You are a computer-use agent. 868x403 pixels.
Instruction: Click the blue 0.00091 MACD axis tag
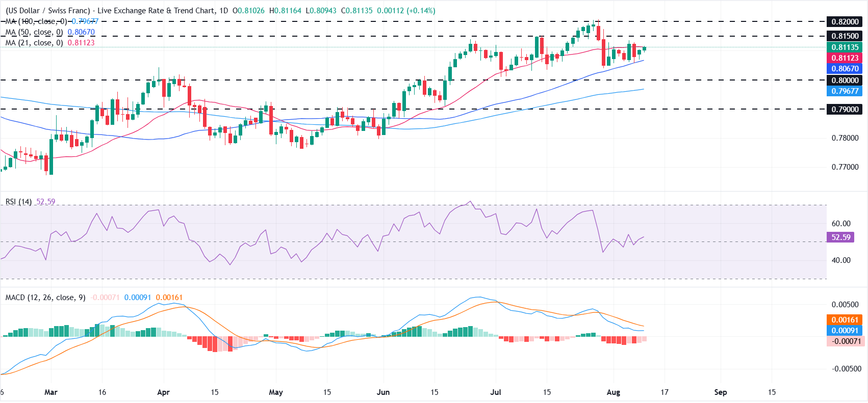845,331
